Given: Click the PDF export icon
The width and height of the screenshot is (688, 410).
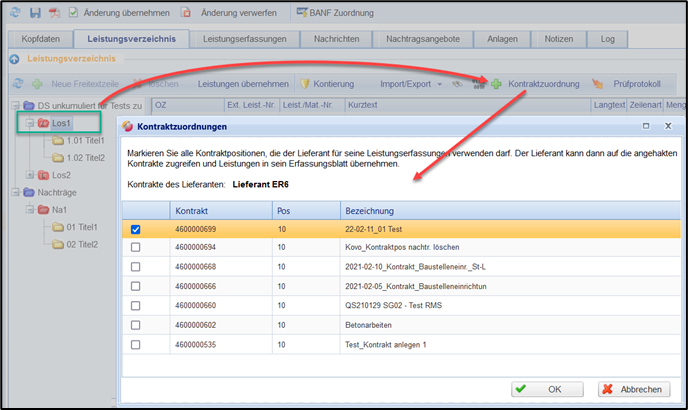Looking at the screenshot, I should 54,13.
